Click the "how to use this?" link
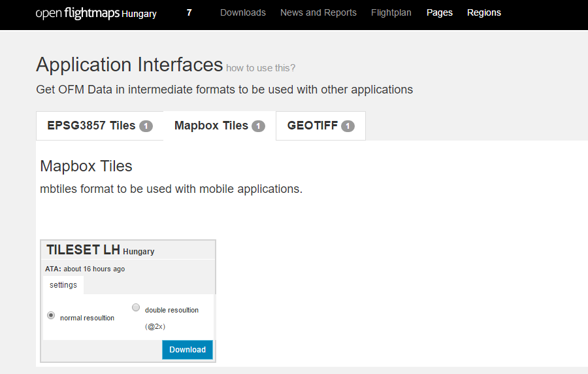Image resolution: width=588 pixels, height=374 pixels. pos(261,67)
